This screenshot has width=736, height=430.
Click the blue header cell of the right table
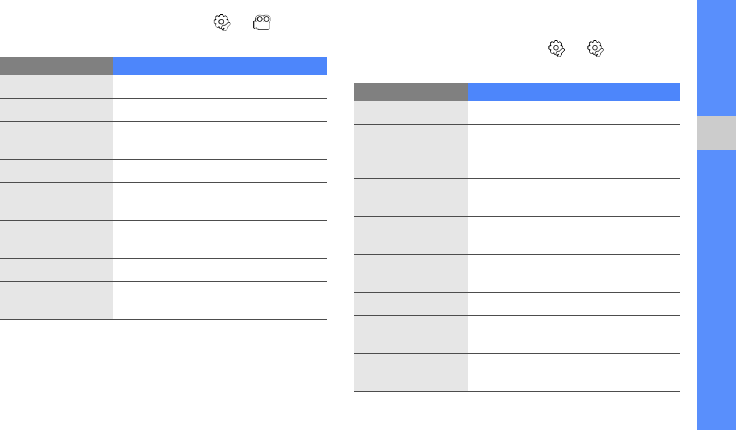(x=574, y=92)
